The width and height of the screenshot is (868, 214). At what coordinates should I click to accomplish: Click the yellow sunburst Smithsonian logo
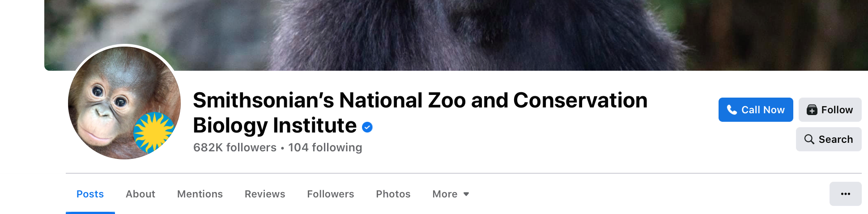[x=153, y=132]
